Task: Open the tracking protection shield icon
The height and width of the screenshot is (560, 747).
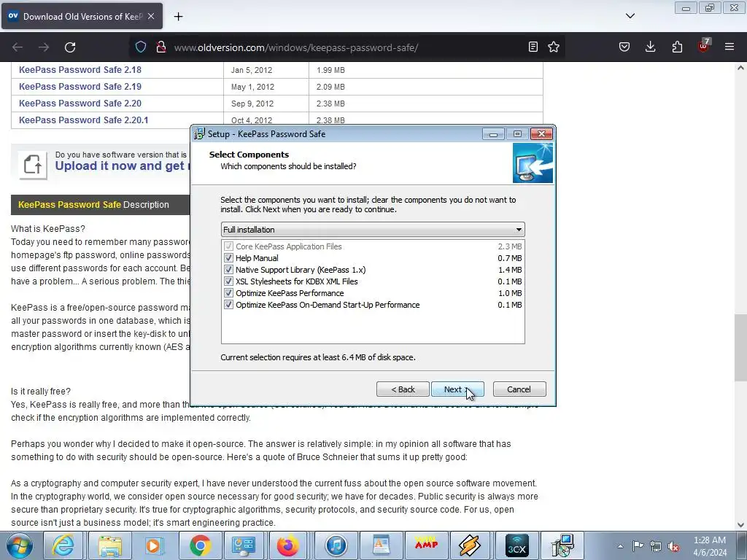Action: pyautogui.click(x=141, y=47)
